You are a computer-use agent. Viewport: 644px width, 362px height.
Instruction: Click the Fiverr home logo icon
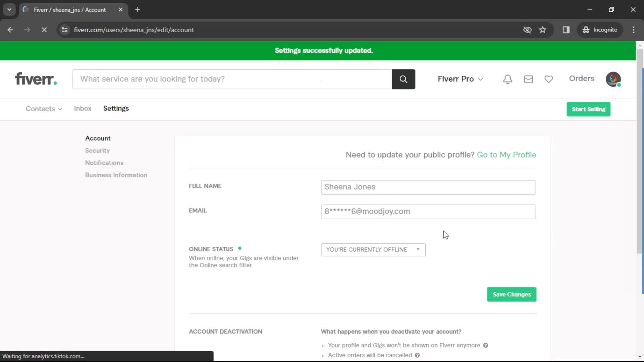(x=36, y=79)
